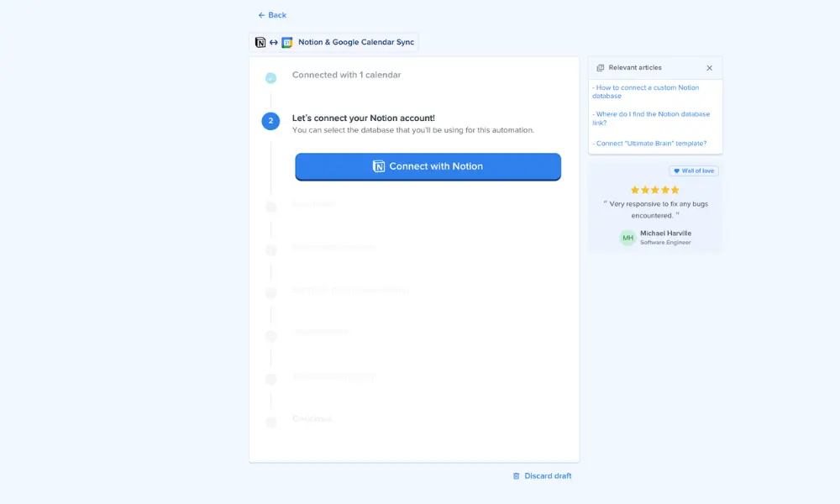This screenshot has height=504, width=840.
Task: Click the 'Let's connect your Notion account!' heading
Action: point(363,118)
